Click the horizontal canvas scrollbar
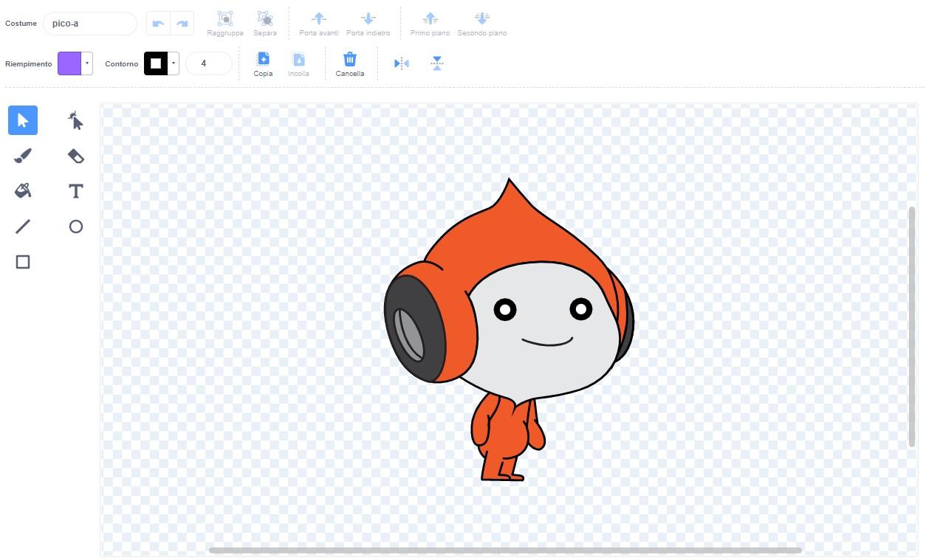926x560 pixels. point(505,550)
